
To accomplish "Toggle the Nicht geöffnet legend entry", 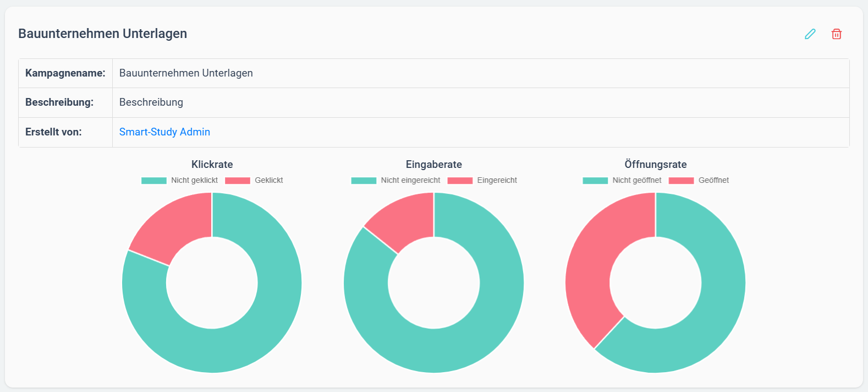I will [x=622, y=181].
